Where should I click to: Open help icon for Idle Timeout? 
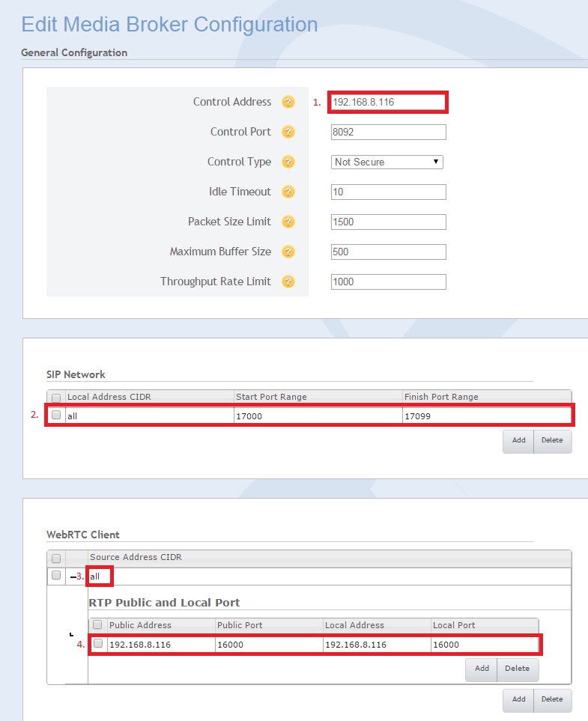(x=288, y=192)
